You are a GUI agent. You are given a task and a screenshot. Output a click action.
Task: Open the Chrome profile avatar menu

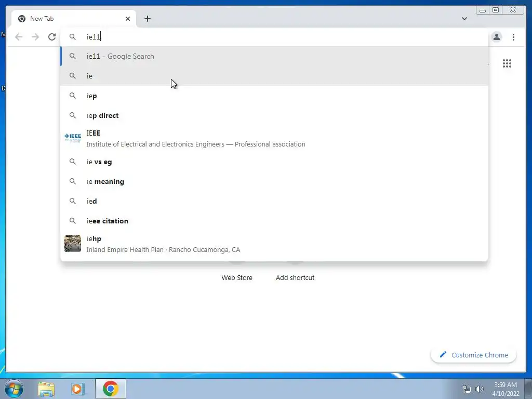pyautogui.click(x=496, y=37)
